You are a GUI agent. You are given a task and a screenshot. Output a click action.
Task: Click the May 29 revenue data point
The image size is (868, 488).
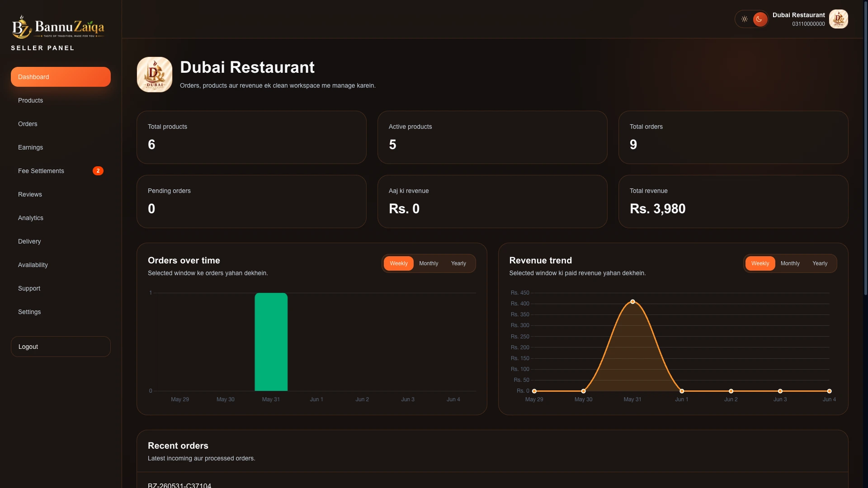[x=534, y=391]
